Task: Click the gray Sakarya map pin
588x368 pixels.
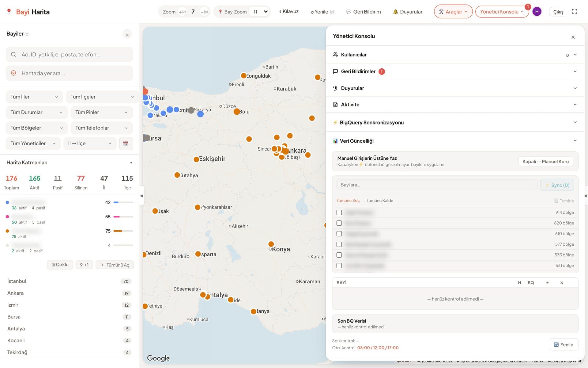Action: pos(191,110)
